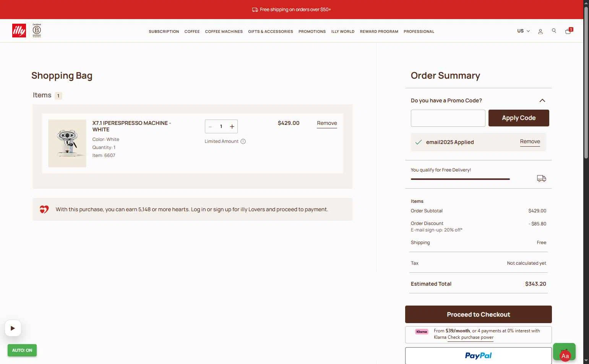Open the REWARD PROGRAM menu
This screenshot has width=589, height=364.
pos(379,32)
